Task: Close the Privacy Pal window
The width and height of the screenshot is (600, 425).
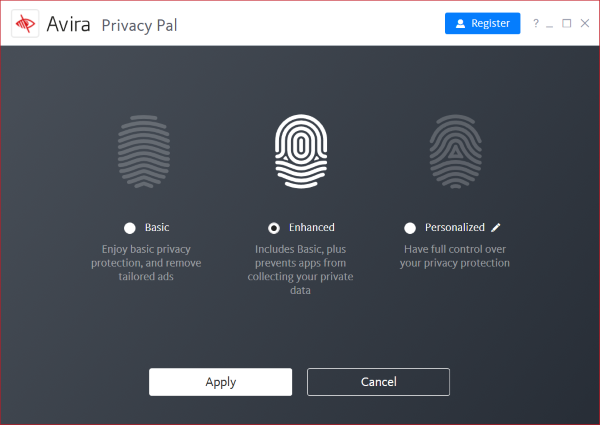Action: click(585, 23)
